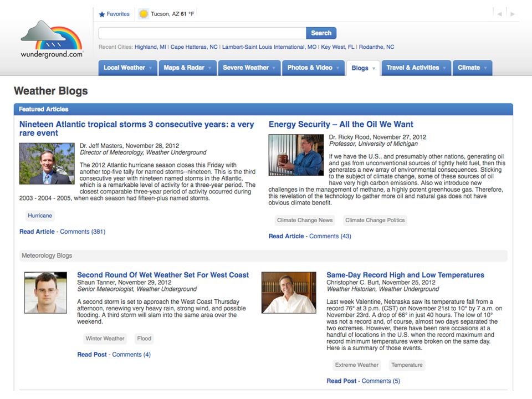Click Dr. Jeff Masters' photo thumbnail
The width and height of the screenshot is (532, 399).
tap(47, 163)
